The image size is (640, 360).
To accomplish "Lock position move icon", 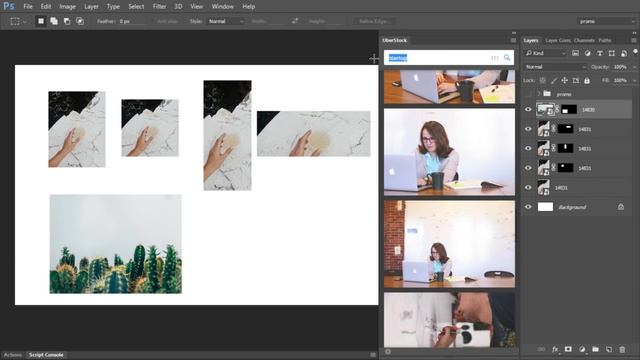I will coord(564,81).
